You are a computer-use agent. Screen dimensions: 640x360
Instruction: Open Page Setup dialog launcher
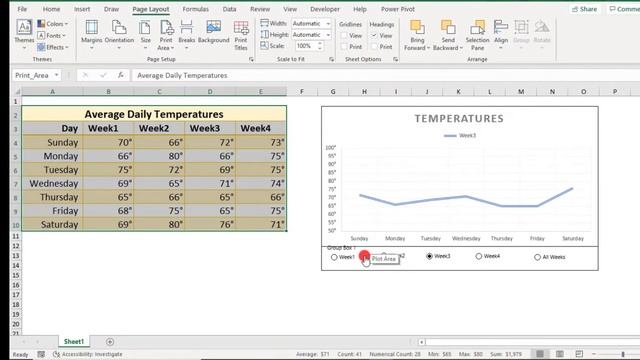[x=251, y=60]
